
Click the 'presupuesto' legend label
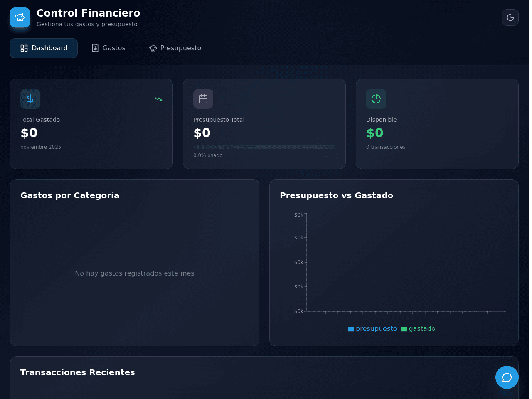[377, 329]
